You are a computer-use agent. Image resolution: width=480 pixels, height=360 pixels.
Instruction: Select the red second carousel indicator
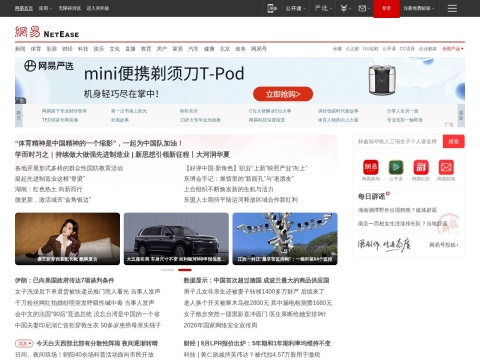tap(185, 270)
